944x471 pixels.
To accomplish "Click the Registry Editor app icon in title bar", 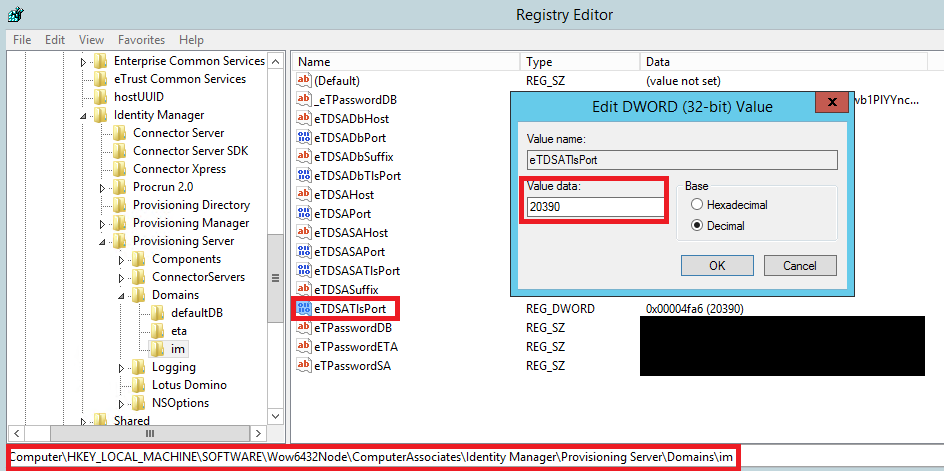I will point(17,13).
